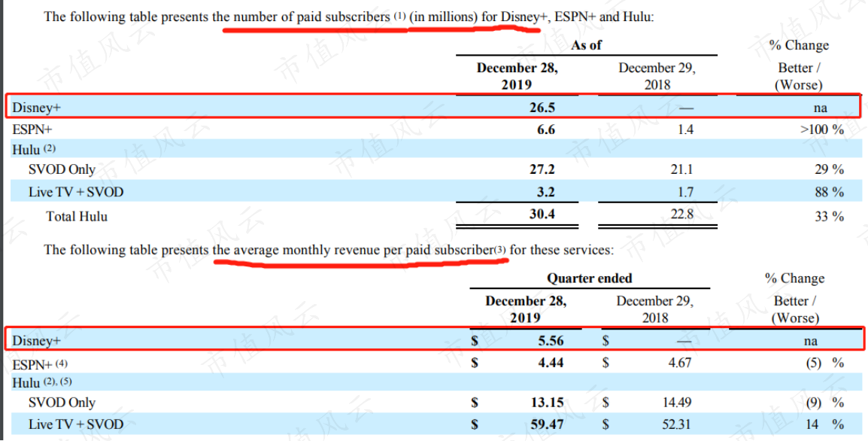Select the 'Quarter ended' column header
868x441 pixels.
click(590, 278)
